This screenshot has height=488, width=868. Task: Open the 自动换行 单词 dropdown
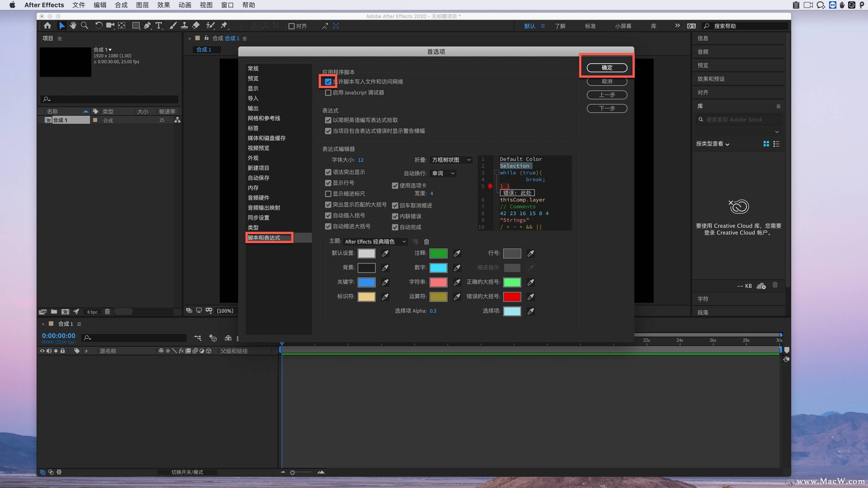[443, 173]
